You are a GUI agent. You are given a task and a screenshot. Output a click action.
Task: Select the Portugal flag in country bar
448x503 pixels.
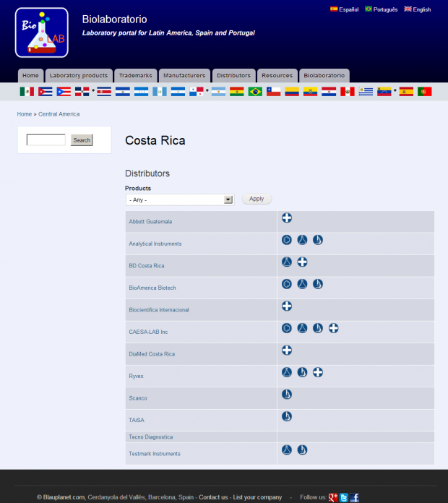(425, 92)
